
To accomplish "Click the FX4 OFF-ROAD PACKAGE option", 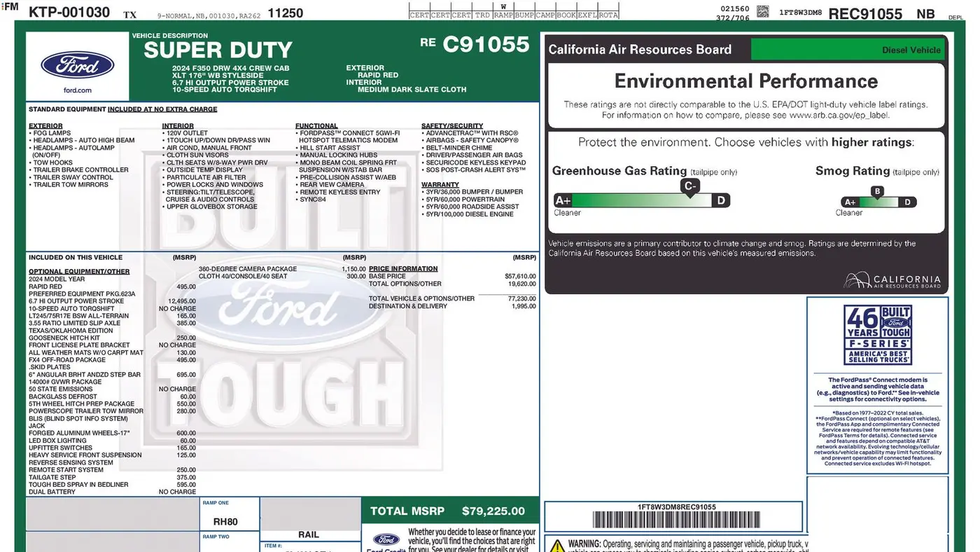I will pos(67,360).
